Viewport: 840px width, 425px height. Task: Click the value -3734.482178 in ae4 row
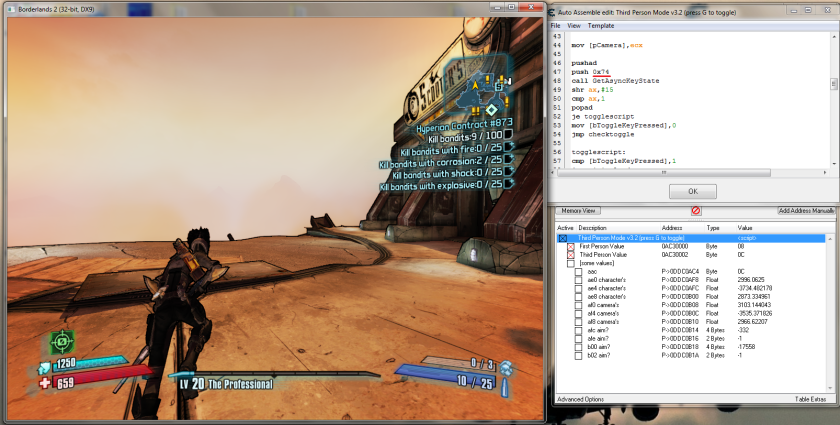click(754, 288)
